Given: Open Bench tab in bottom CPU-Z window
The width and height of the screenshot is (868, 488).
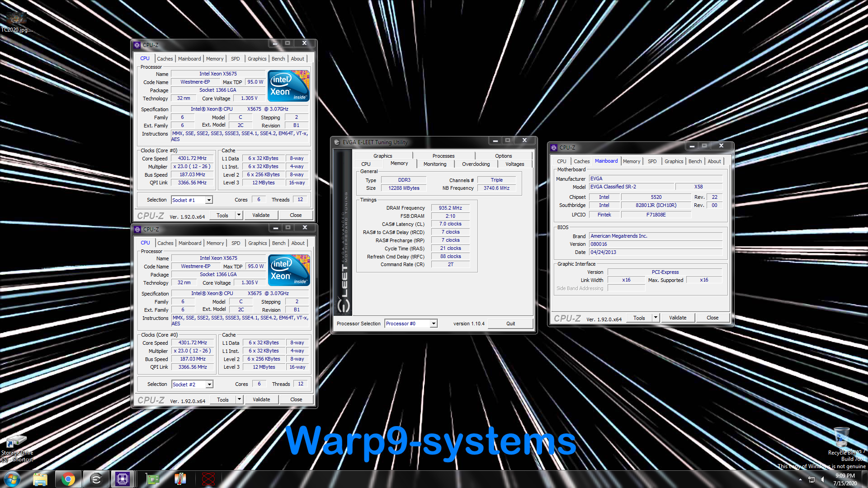Looking at the screenshot, I should click(x=279, y=243).
